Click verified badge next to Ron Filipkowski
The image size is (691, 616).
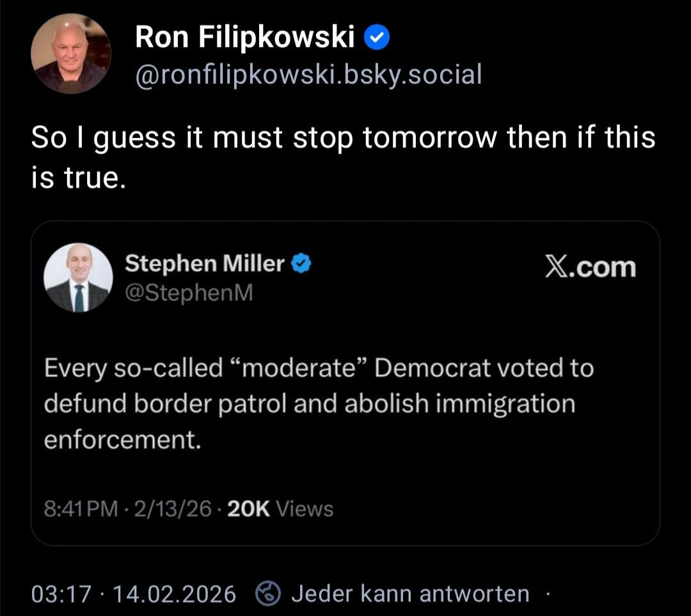(x=377, y=40)
